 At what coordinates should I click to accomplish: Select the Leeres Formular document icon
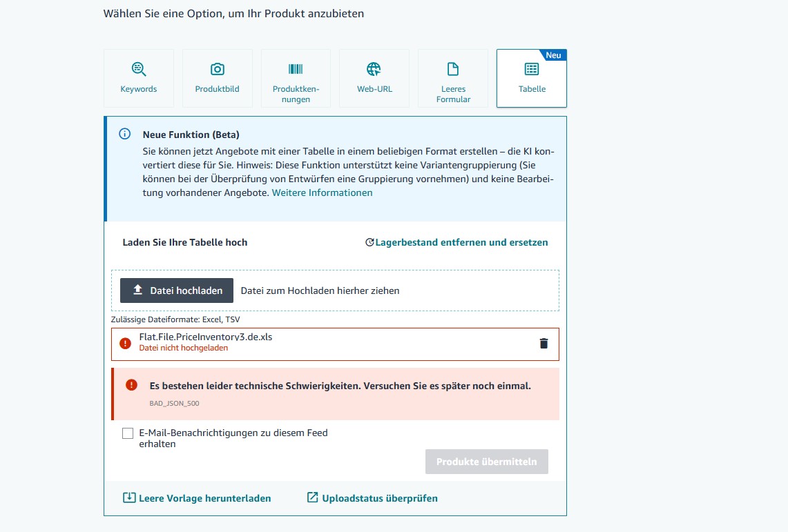point(453,69)
